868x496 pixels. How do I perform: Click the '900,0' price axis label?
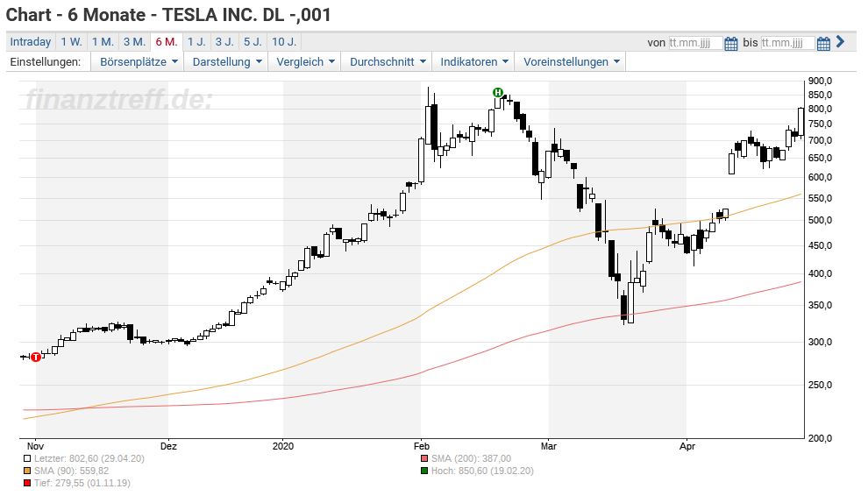click(x=821, y=81)
